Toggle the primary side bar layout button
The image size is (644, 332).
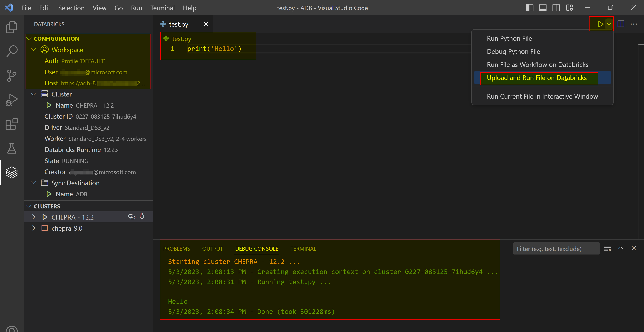tap(529, 8)
